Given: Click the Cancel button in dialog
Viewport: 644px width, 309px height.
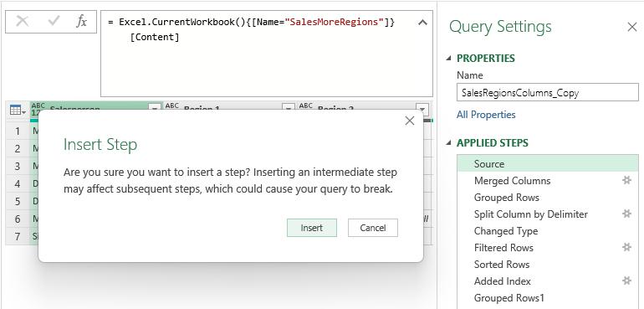Looking at the screenshot, I should [x=373, y=228].
